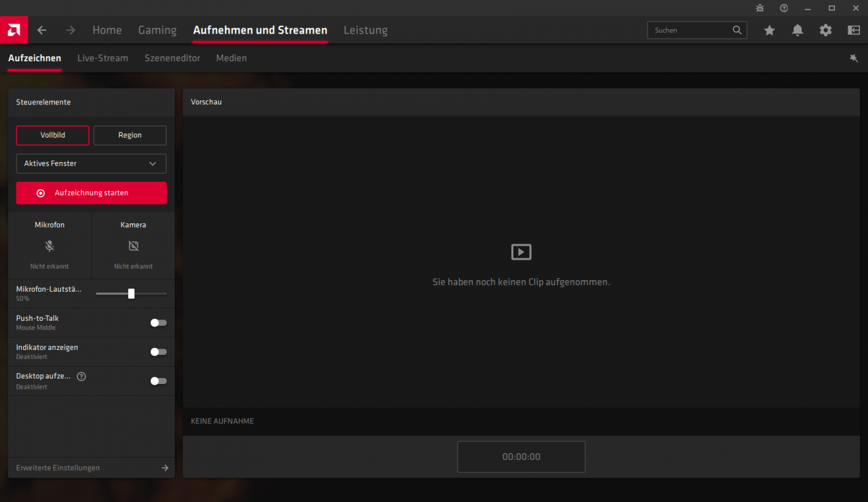Toggle Indikator anzeigen switch
The height and width of the screenshot is (502, 868).
tap(159, 352)
